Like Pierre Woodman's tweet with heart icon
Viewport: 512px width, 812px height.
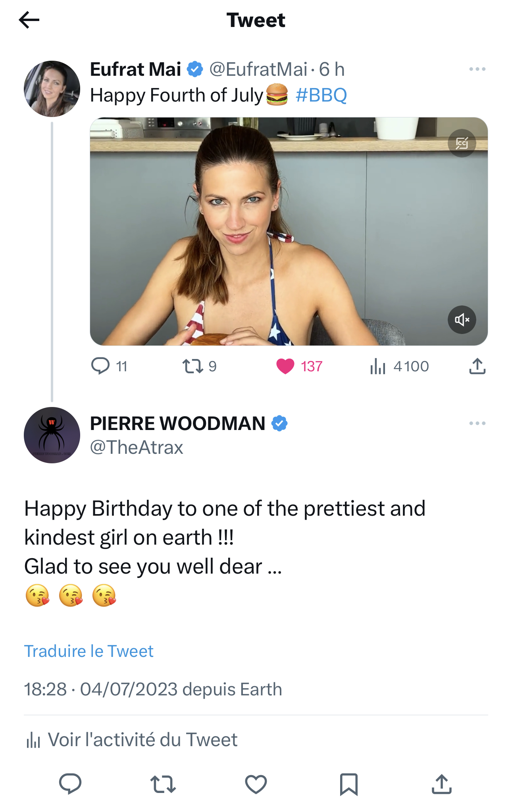click(256, 784)
